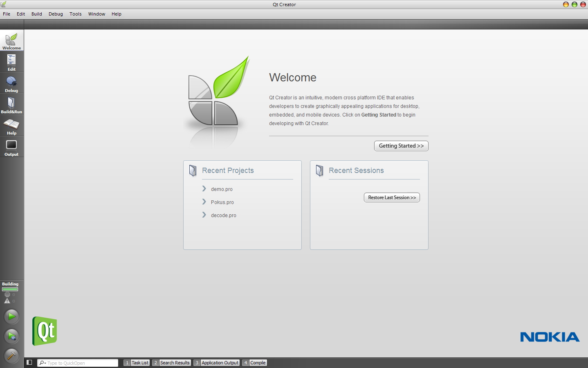The width and height of the screenshot is (588, 368).
Task: Click the Recent Sessions heading
Action: tap(356, 171)
